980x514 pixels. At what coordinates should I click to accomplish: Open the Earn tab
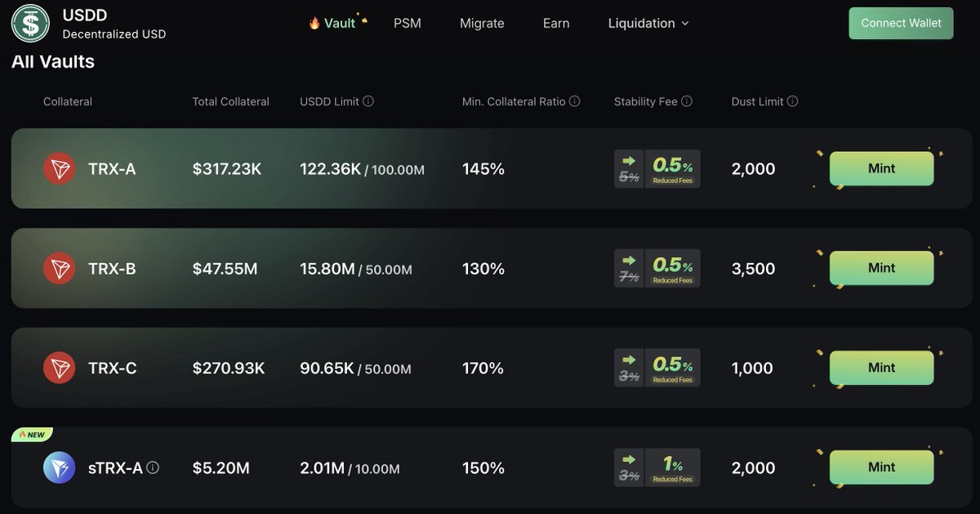(x=556, y=23)
